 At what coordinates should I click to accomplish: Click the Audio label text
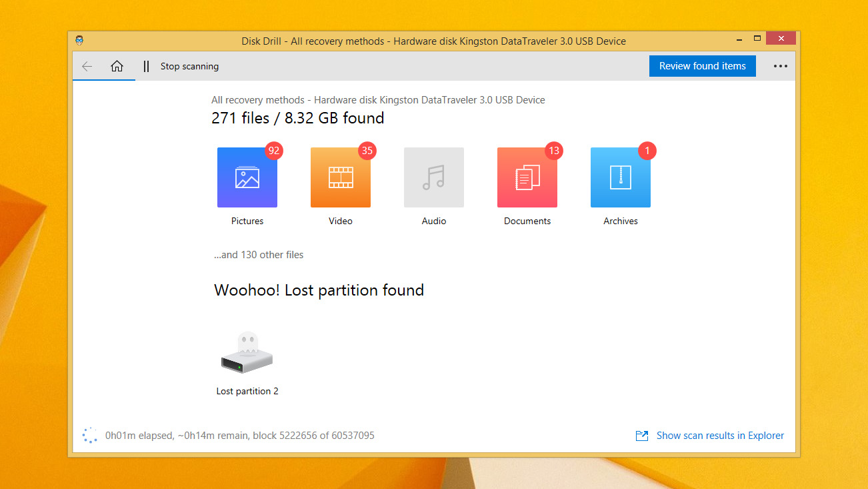434,221
